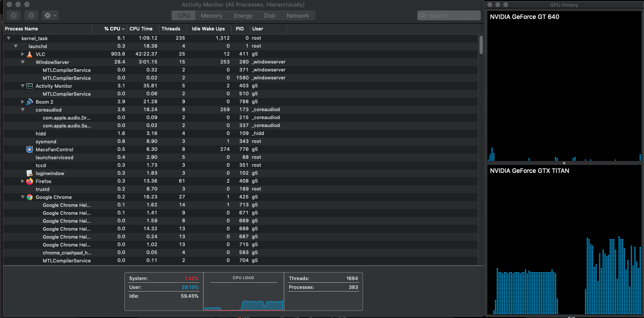
Task: Click the VLC cone icon
Action: (x=30, y=54)
